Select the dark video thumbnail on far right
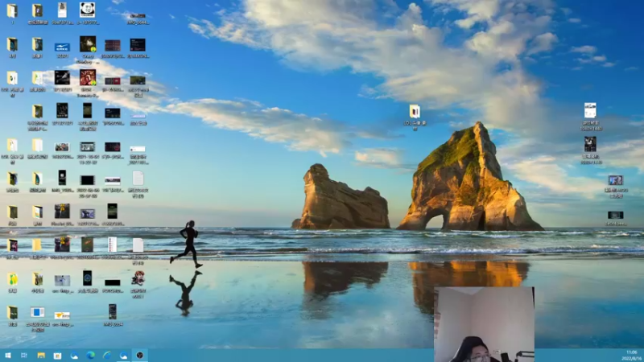644x362 pixels. click(x=615, y=215)
